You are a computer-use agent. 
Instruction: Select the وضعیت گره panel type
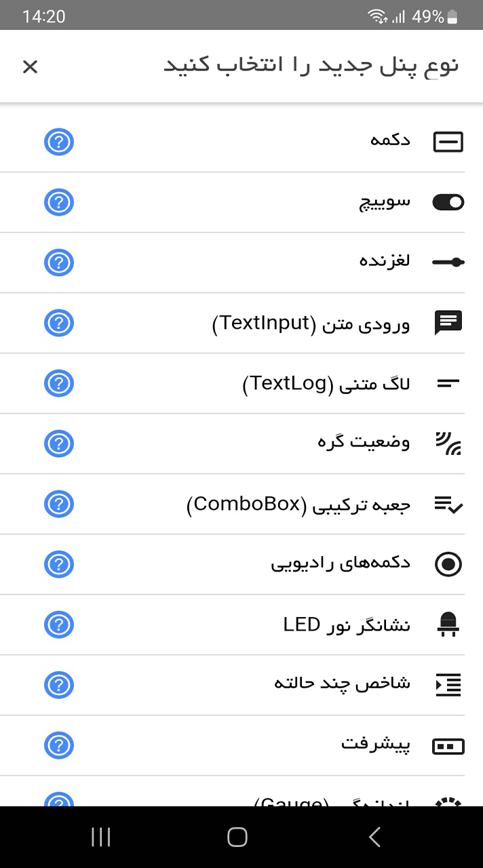click(364, 443)
